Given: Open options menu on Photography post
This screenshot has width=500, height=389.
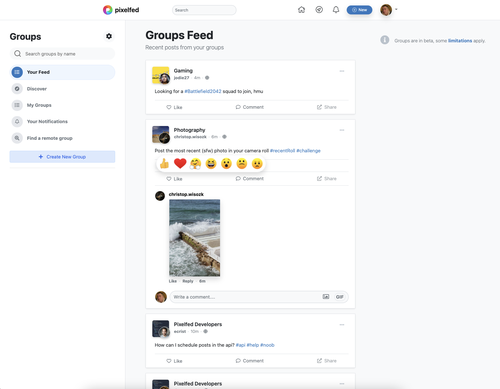Looking at the screenshot, I should click(342, 130).
